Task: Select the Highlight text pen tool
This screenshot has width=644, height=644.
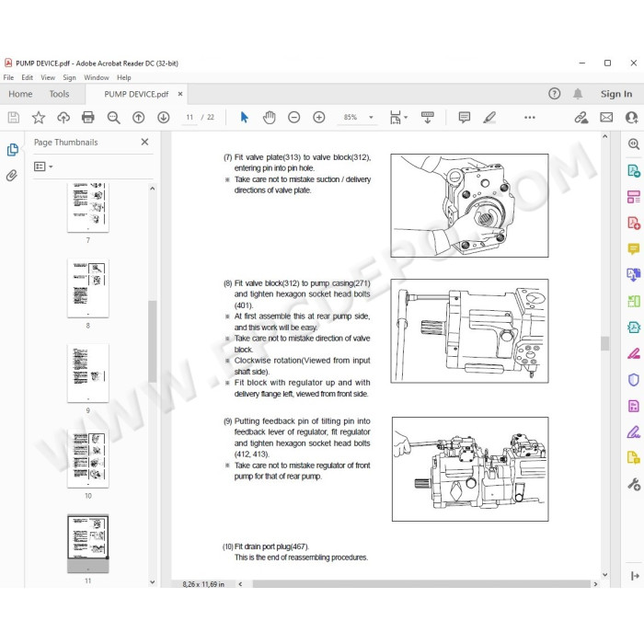Action: (x=489, y=118)
